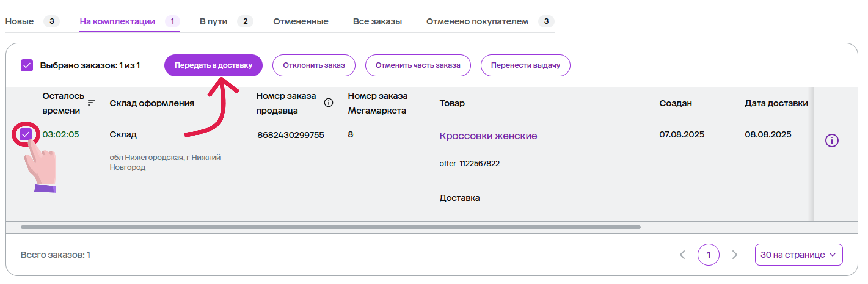Viewport: 868px width, 284px height.
Task: Click the Перенести выдачу button
Action: pos(525,65)
